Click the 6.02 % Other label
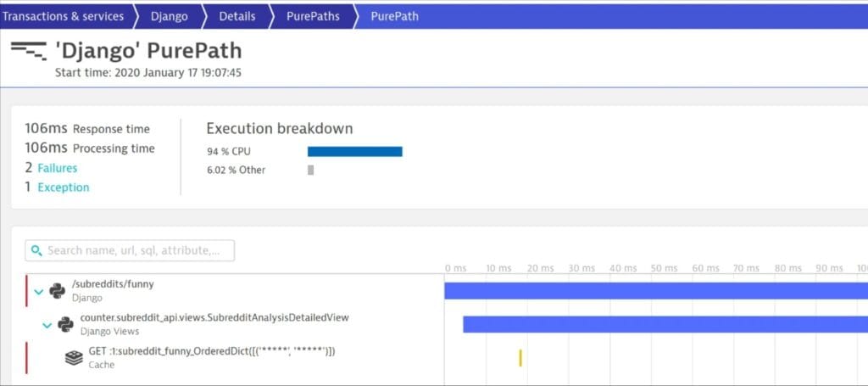The height and width of the screenshot is (386, 868). click(236, 170)
